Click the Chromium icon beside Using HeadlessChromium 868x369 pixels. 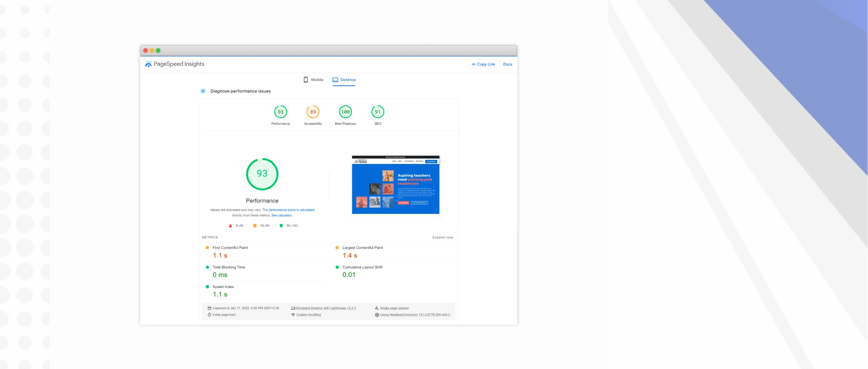pyautogui.click(x=377, y=315)
